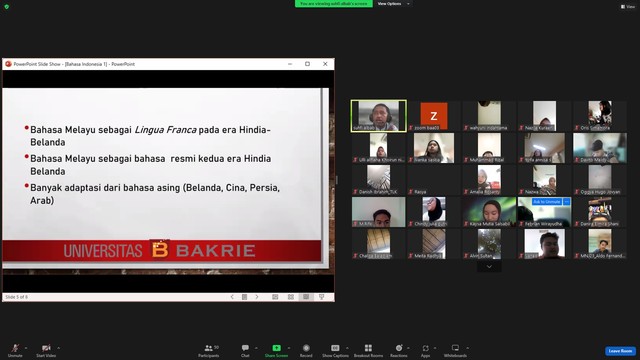Image resolution: width=640 pixels, height=360 pixels.
Task: Click Ask to Unmute on Febrian Wirayudha
Action: click(x=547, y=202)
